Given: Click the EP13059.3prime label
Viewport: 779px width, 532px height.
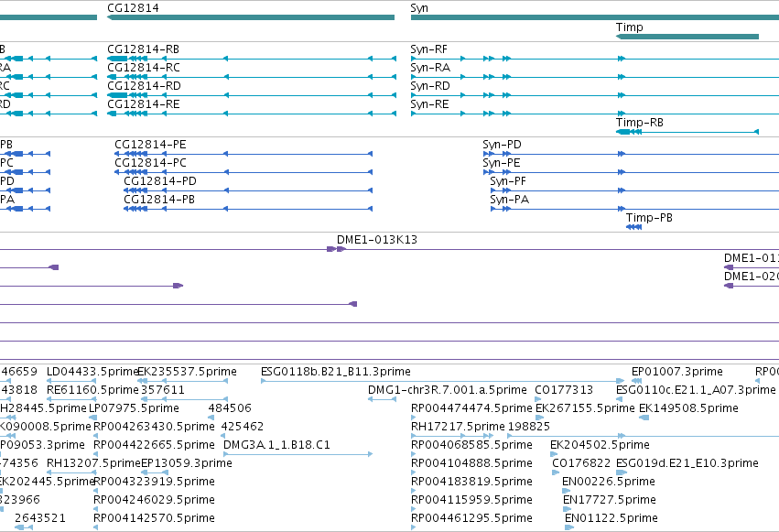Looking at the screenshot, I should [187, 463].
